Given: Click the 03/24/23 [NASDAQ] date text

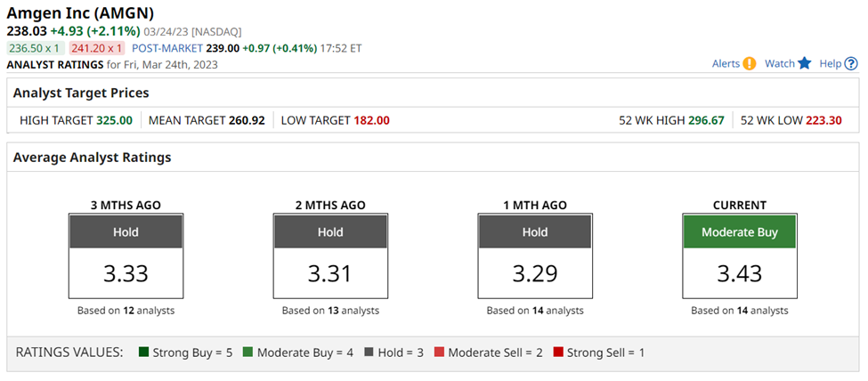Looking at the screenshot, I should pos(192,31).
